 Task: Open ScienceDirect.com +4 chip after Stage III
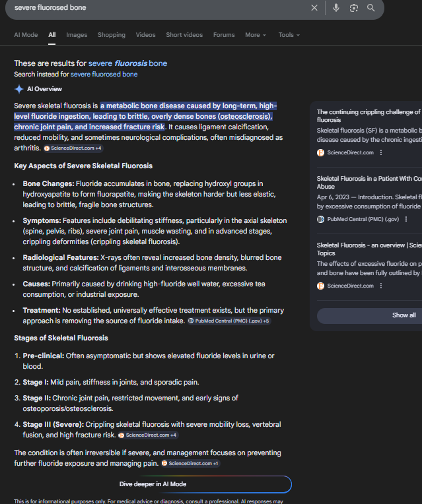click(148, 435)
